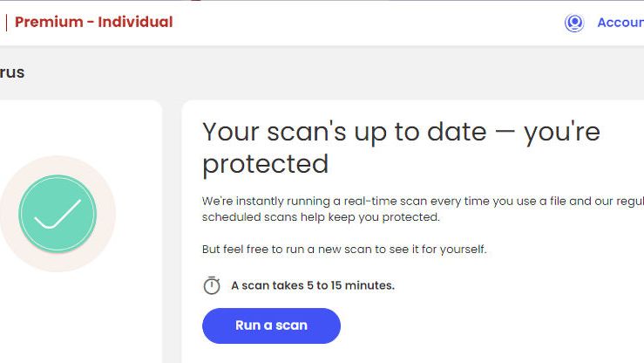Click the "scheduled scans help keep you protected" line
The image size is (644, 363).
(321, 216)
